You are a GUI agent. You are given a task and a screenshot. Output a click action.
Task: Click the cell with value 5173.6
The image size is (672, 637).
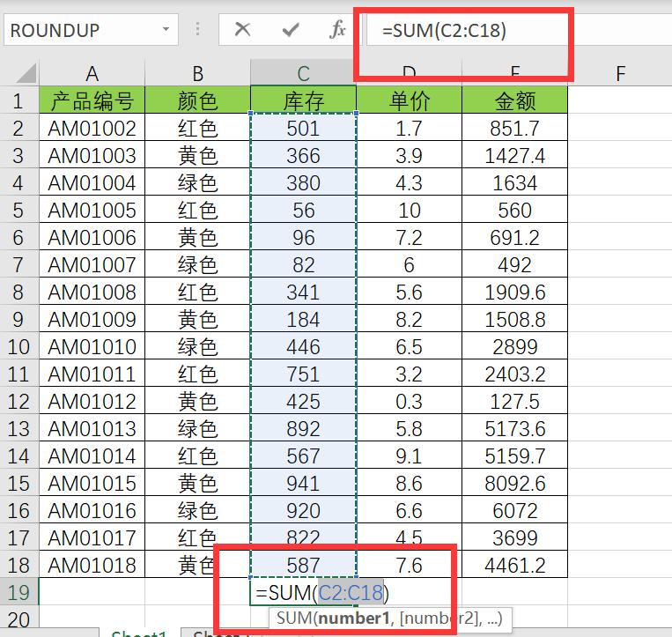pyautogui.click(x=514, y=429)
